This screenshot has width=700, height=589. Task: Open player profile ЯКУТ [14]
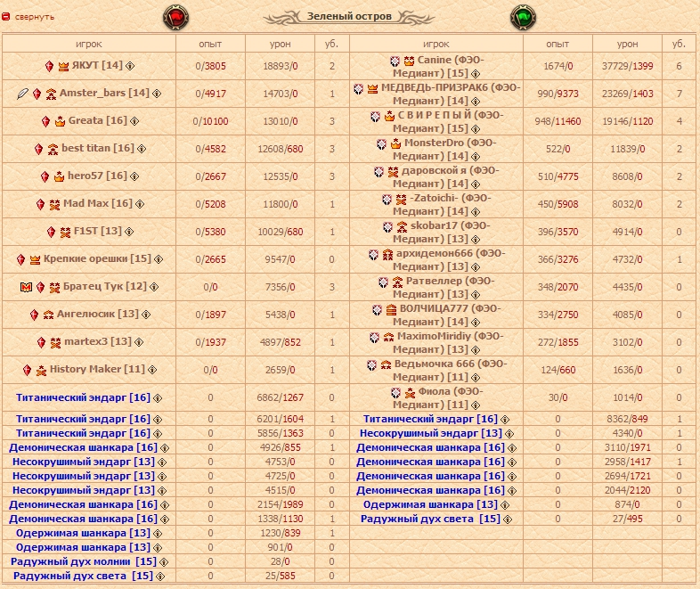(97, 65)
